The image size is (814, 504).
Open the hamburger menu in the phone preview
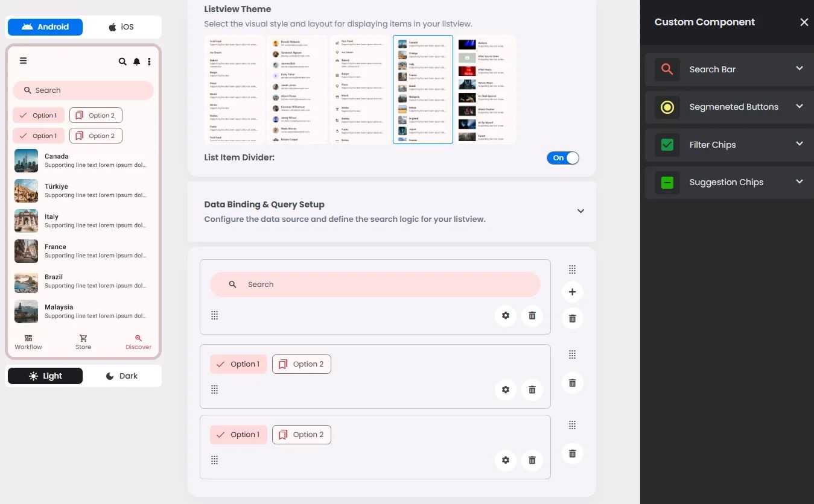(x=23, y=60)
